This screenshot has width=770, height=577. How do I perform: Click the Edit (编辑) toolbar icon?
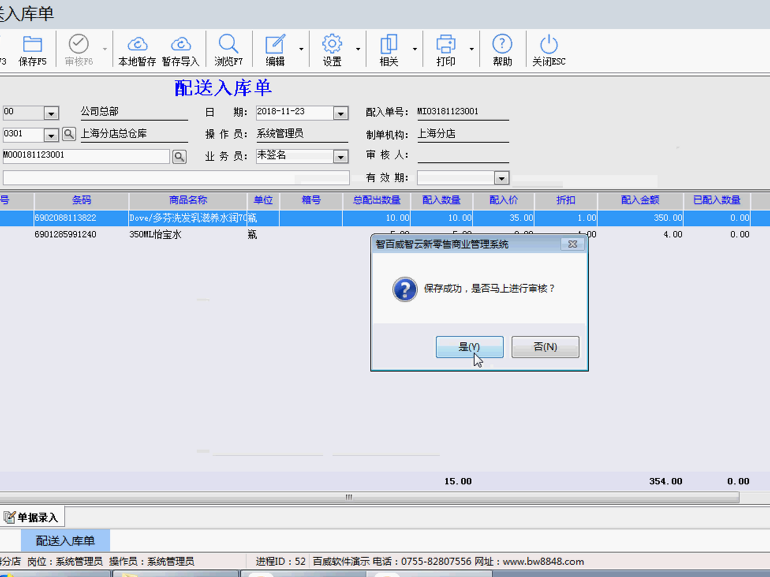[275, 48]
